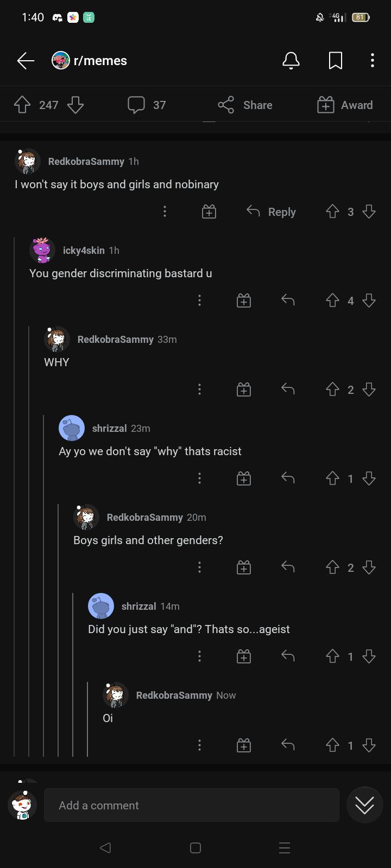The height and width of the screenshot is (868, 391).
Task: Open the post overflow menu (three dots)
Action: point(372,61)
